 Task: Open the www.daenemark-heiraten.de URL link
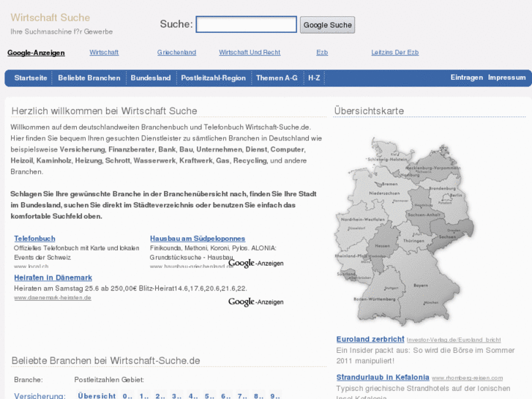pos(53,297)
